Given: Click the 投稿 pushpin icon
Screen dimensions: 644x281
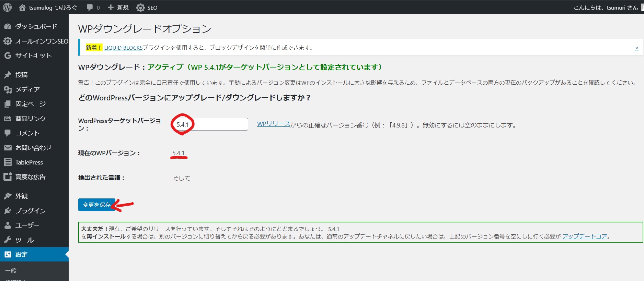Looking at the screenshot, I should coord(8,75).
